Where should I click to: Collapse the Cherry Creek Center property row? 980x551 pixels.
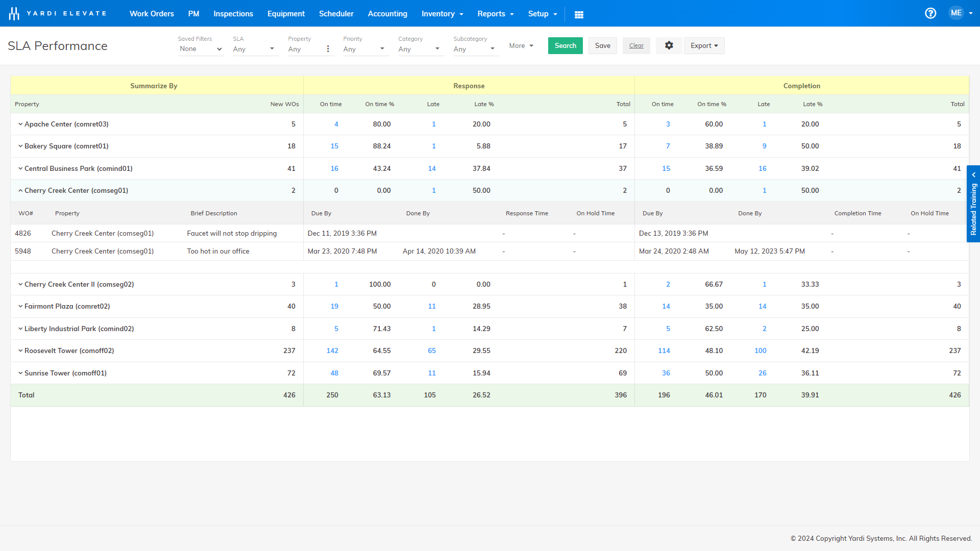tap(20, 190)
